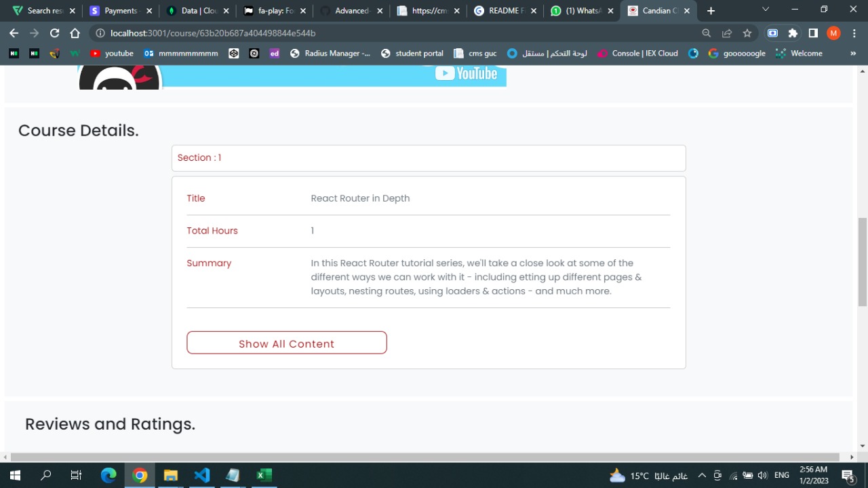
Task: Reload the course page
Action: pos(55,33)
